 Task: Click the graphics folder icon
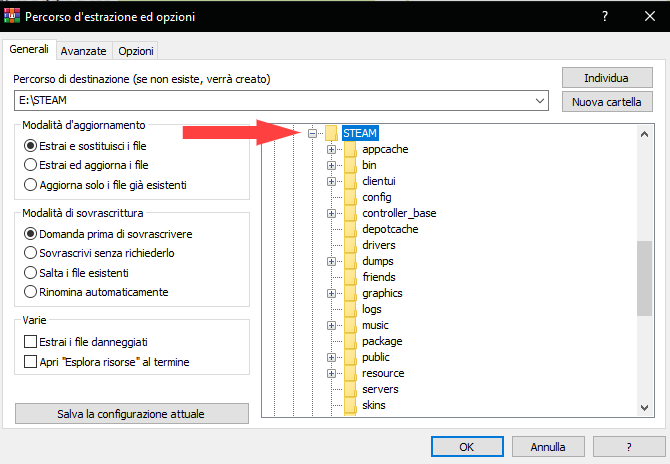point(350,293)
